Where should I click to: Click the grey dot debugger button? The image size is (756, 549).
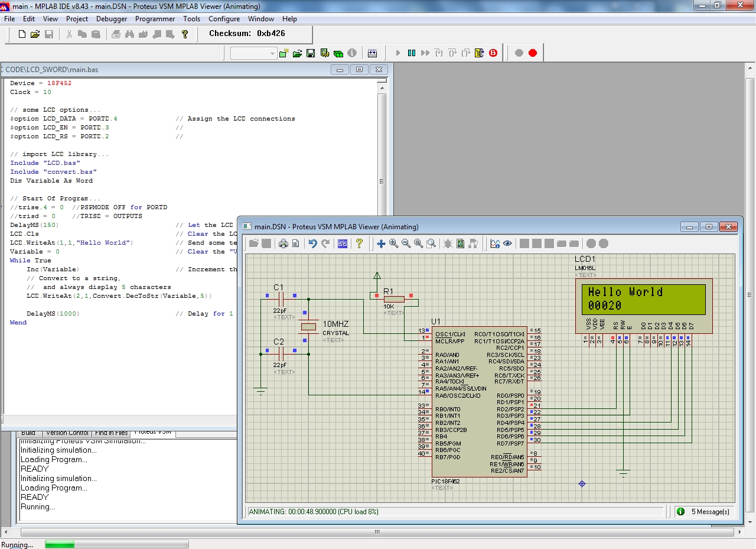tap(519, 53)
